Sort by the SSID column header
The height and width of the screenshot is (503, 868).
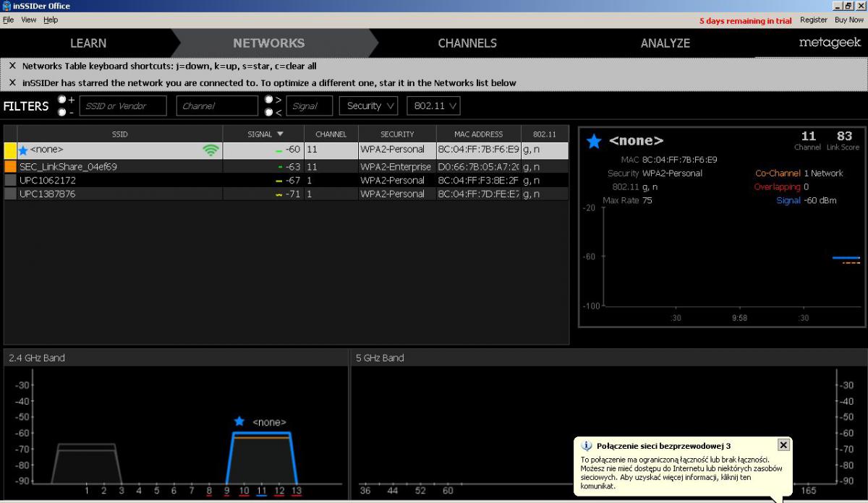pos(119,134)
